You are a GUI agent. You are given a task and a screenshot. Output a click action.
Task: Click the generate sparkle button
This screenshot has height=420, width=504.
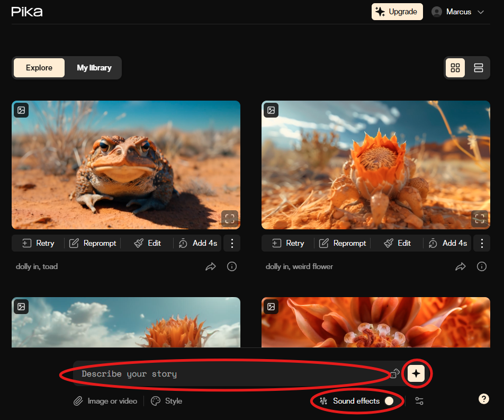pos(416,373)
